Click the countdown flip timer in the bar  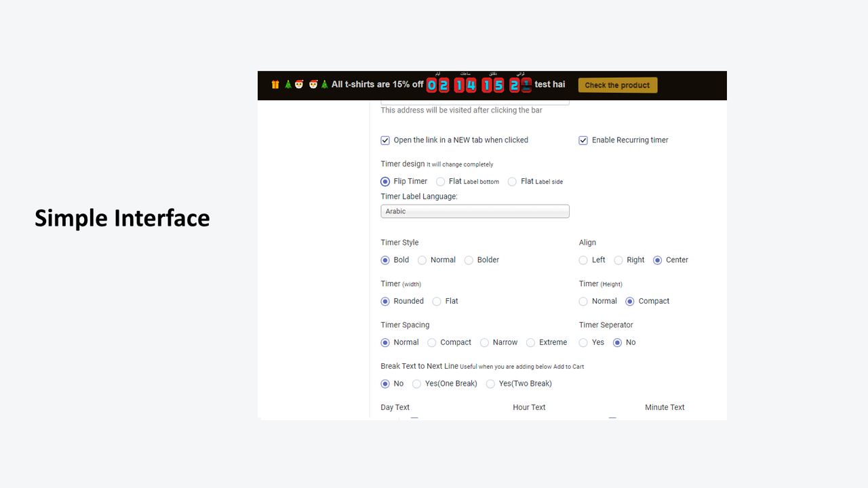(x=479, y=85)
